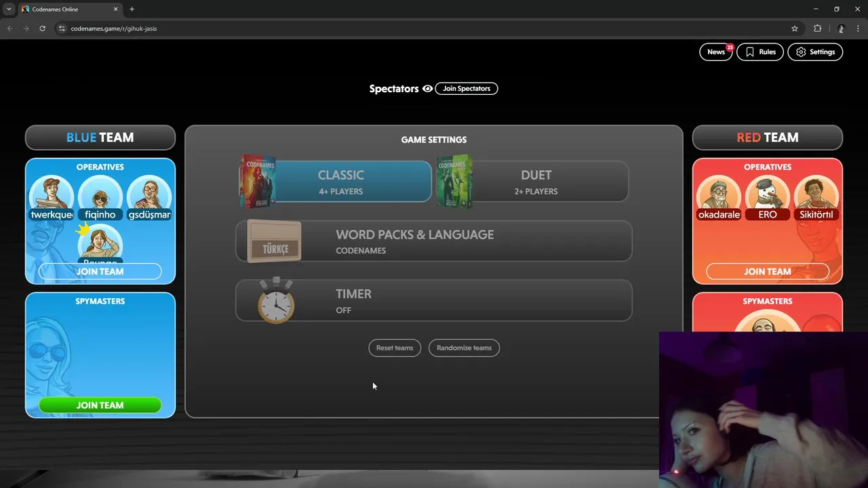Click okadarale player avatar in Red operatives

(x=719, y=195)
